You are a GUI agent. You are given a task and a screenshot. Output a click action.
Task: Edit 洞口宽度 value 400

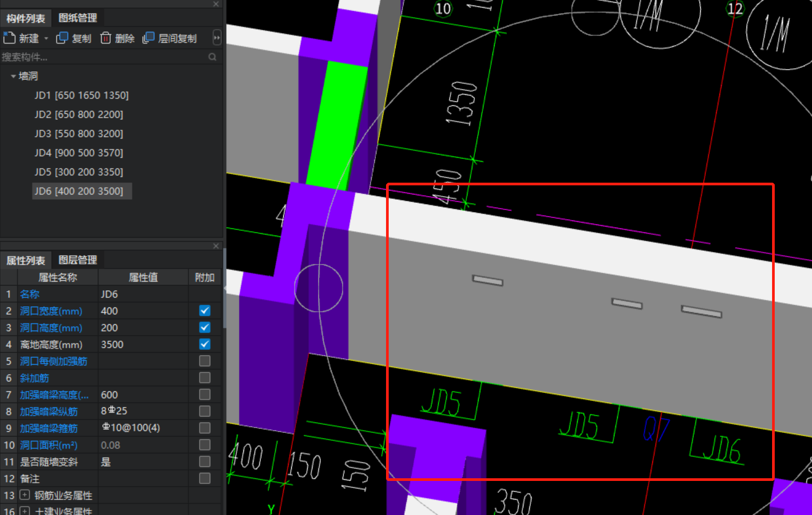click(143, 310)
